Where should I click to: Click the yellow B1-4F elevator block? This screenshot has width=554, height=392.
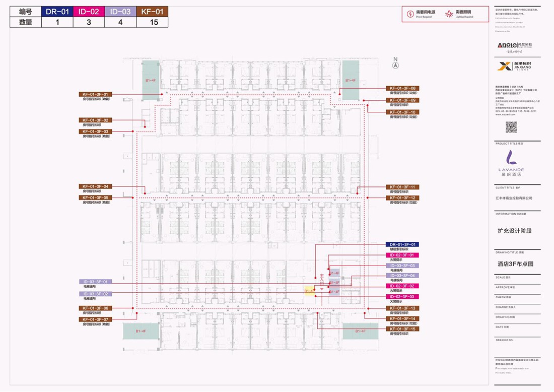coord(309,291)
